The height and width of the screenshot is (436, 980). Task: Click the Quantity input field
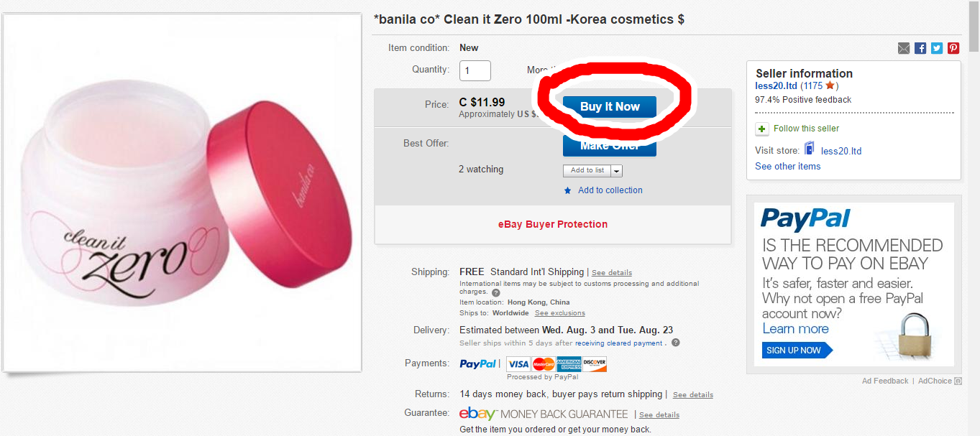[475, 70]
